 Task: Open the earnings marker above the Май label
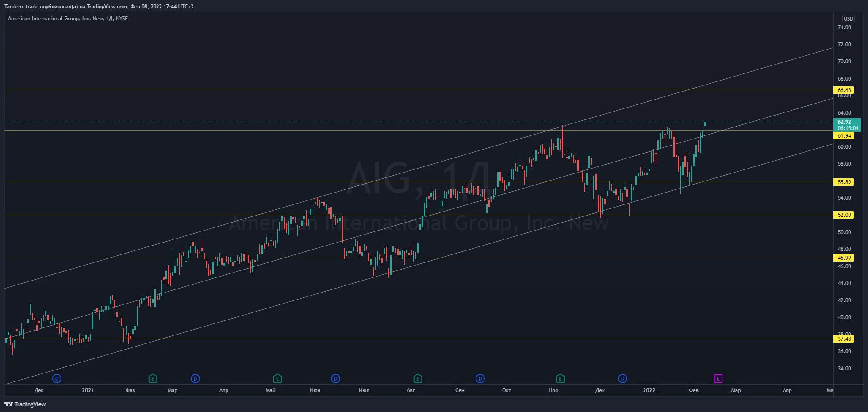coord(277,378)
